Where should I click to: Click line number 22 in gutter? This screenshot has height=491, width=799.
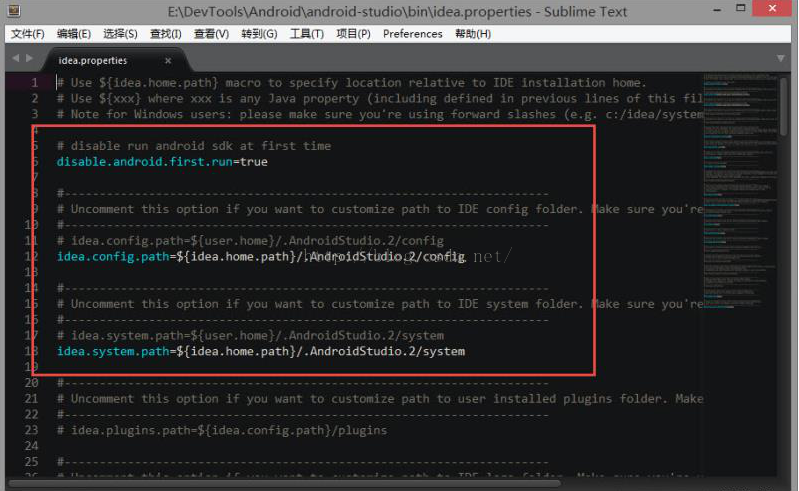click(32, 414)
